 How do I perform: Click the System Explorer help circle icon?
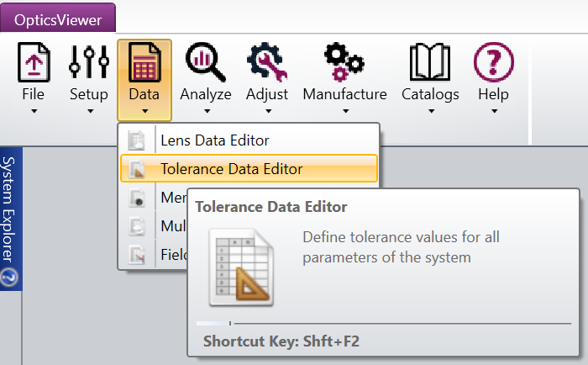tap(9, 278)
